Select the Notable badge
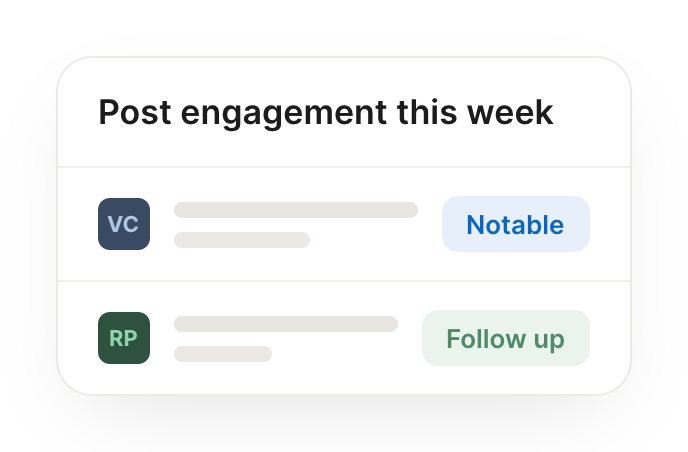This screenshot has height=452, width=688. coord(516,224)
